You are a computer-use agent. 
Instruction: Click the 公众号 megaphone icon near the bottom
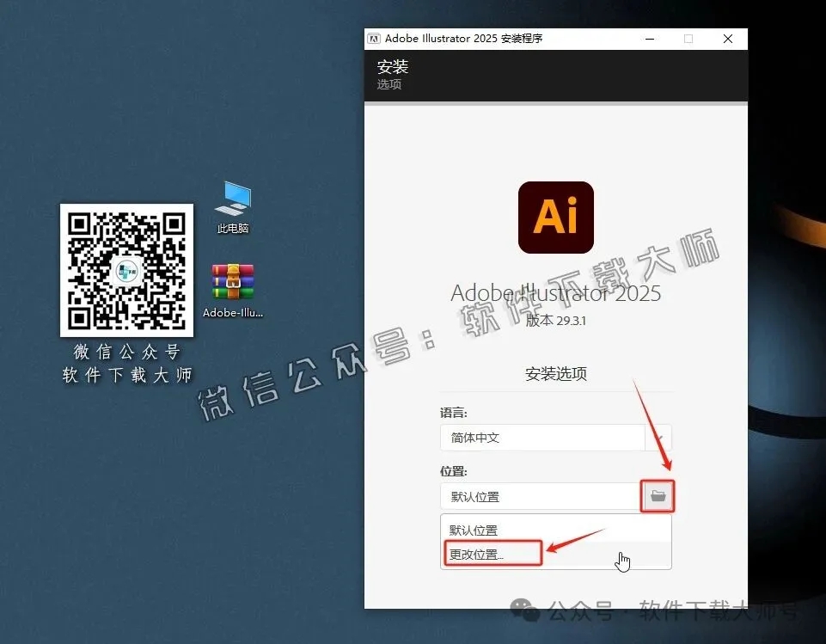tap(524, 608)
